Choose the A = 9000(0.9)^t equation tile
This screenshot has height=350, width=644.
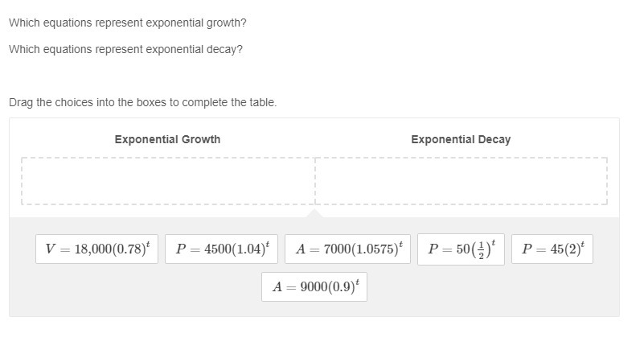314,287
